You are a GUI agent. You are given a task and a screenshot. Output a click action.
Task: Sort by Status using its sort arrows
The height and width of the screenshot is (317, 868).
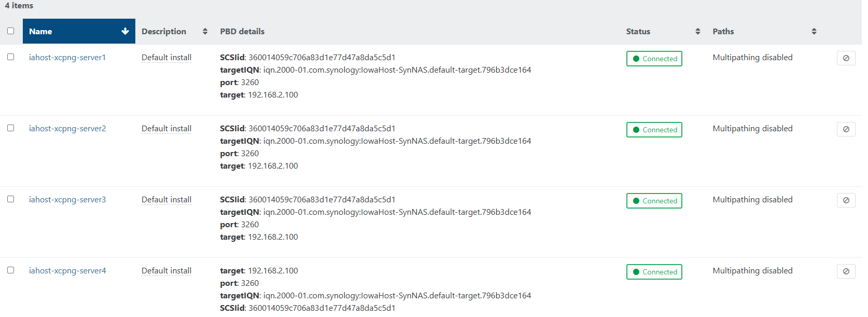pos(698,32)
